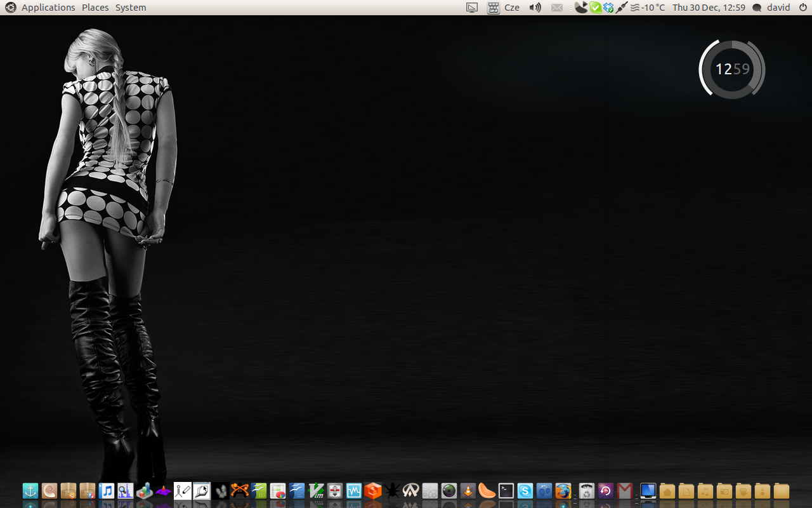Open the plain folder at dock end
Image resolution: width=812 pixels, height=508 pixels.
[782, 491]
